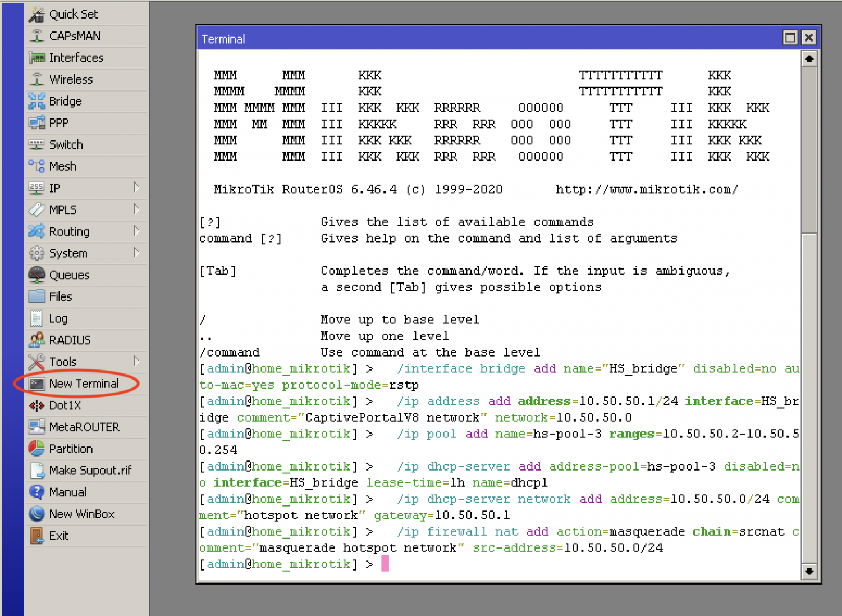Click the IP menu icon
The width and height of the screenshot is (842, 616).
(36, 188)
